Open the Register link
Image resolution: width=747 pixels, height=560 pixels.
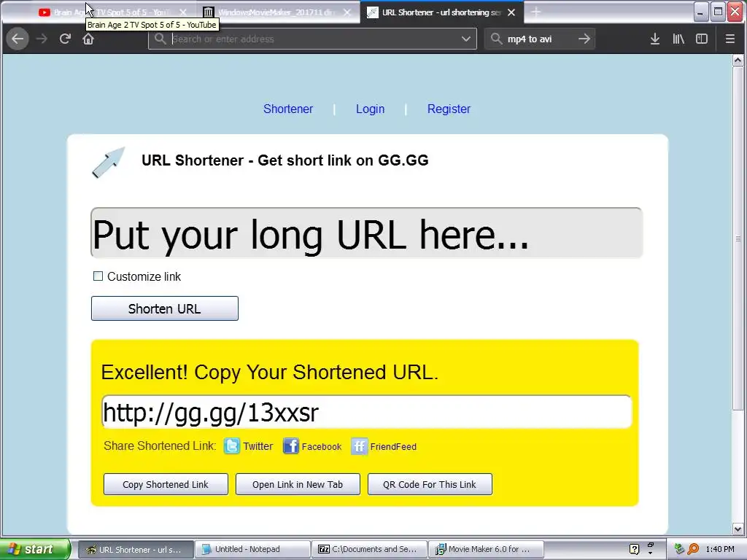point(449,109)
